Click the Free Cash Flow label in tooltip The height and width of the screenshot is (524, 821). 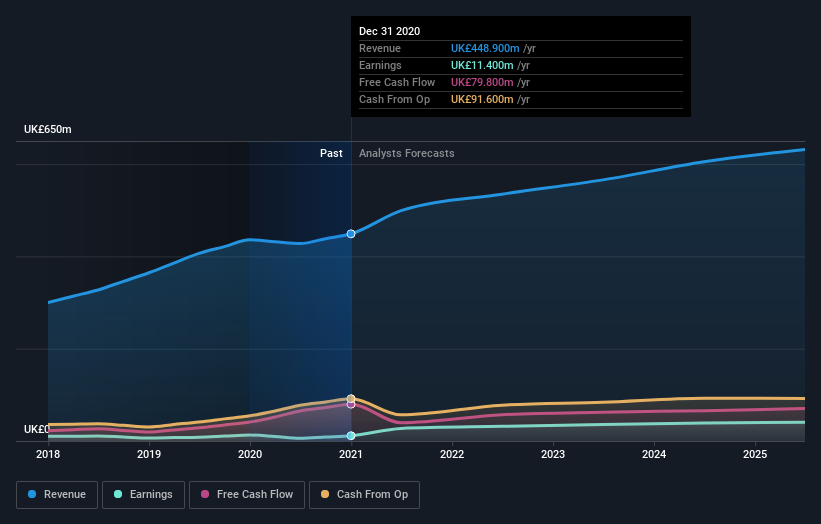pos(397,82)
